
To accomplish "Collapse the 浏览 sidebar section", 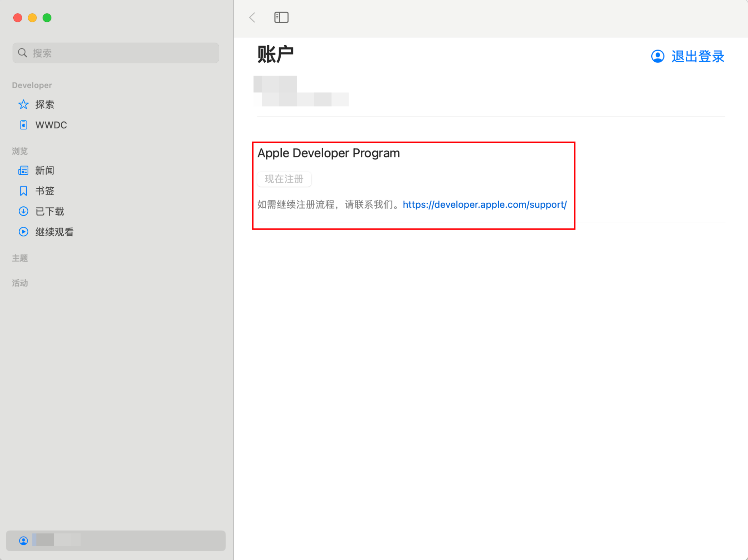I will click(20, 151).
